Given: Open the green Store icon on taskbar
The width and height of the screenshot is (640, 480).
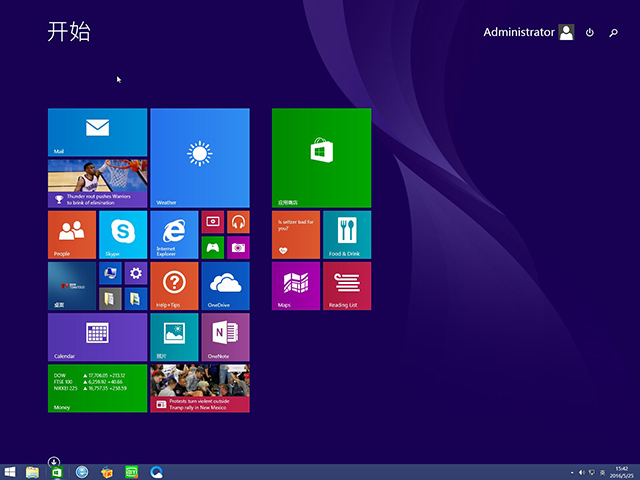Looking at the screenshot, I should pos(57,472).
